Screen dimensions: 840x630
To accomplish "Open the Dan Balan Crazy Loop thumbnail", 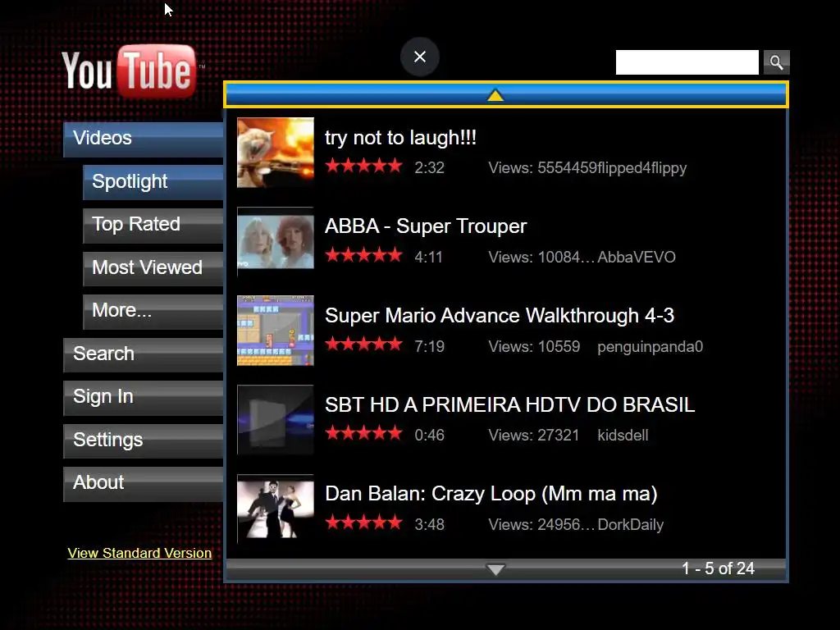I will [276, 509].
